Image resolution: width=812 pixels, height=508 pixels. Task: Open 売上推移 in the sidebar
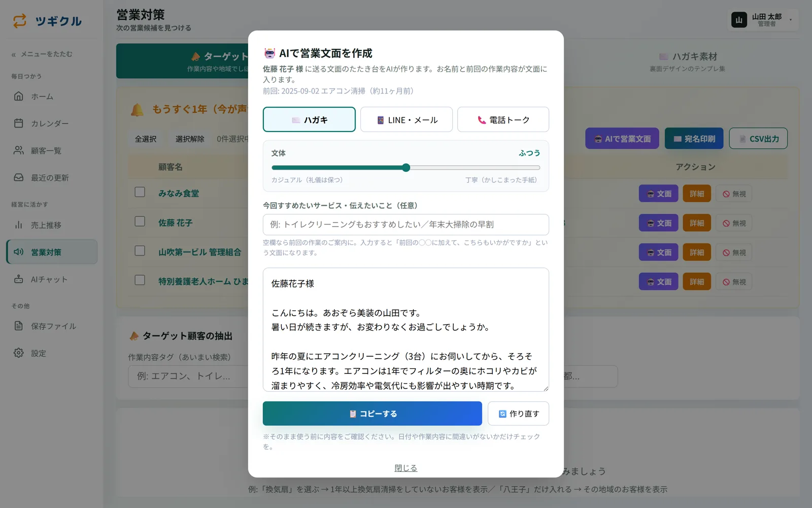click(52, 225)
